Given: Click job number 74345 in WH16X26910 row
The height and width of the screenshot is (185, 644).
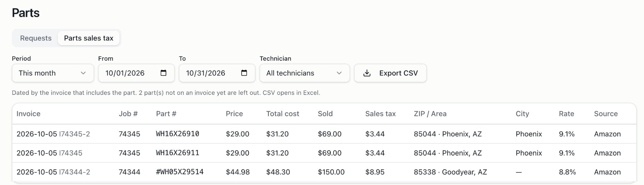Looking at the screenshot, I should pos(129,134).
